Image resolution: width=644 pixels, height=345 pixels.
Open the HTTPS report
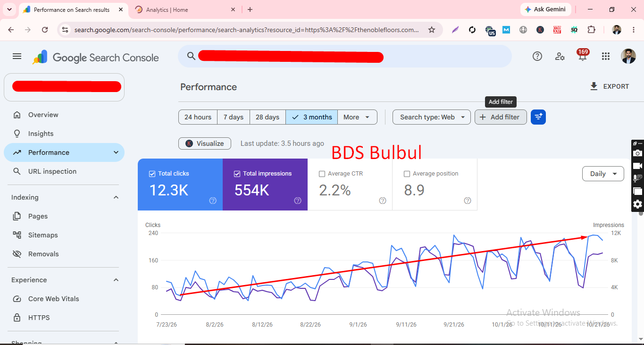[x=64, y=318]
